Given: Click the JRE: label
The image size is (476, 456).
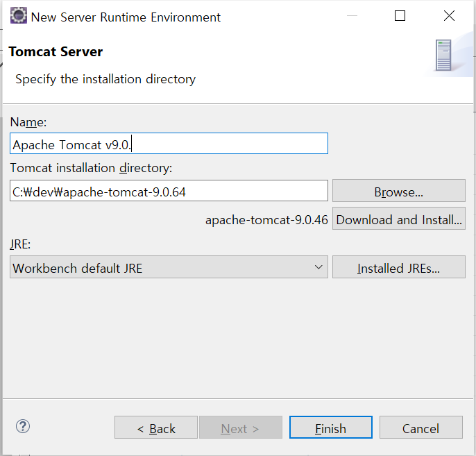Looking at the screenshot, I should click(20, 244).
